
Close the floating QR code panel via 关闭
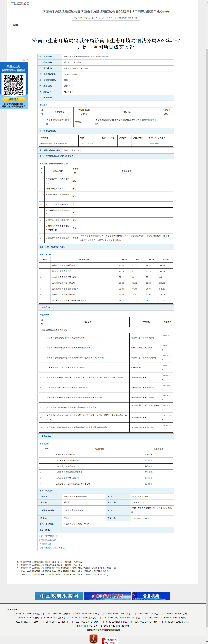(x=26, y=61)
